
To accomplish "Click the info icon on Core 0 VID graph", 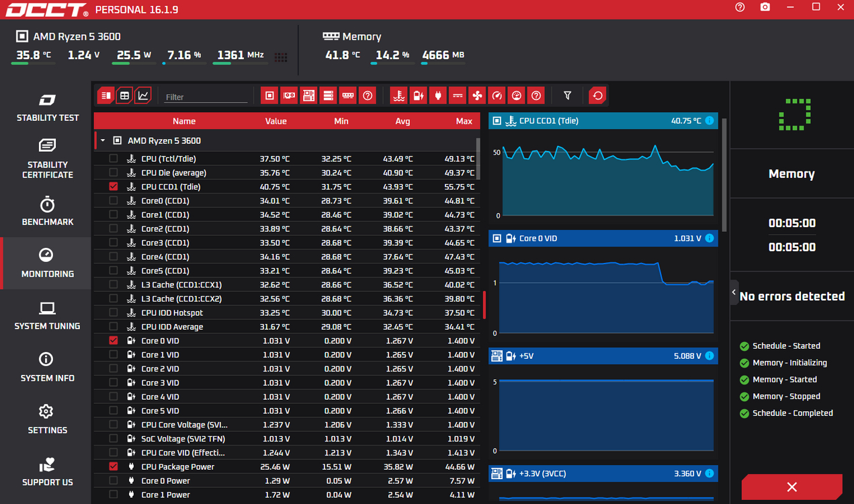I will click(710, 239).
